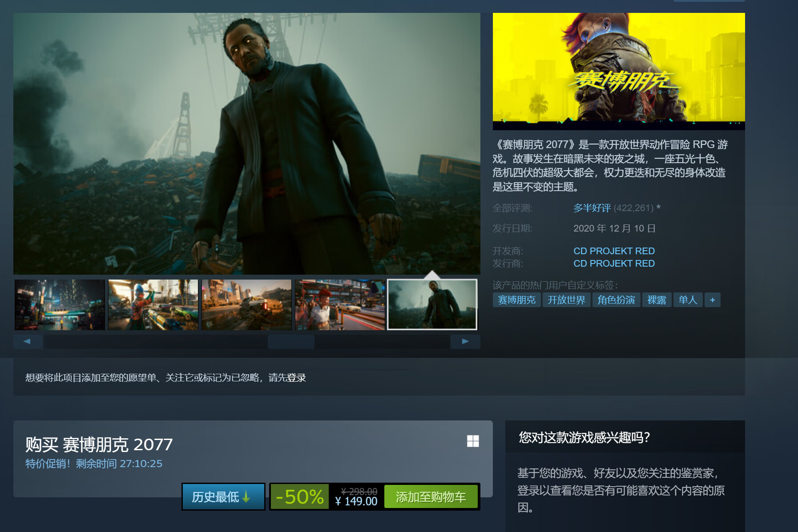
Task: Select the neon city street screenshot thumbnail
Action: coord(60,305)
